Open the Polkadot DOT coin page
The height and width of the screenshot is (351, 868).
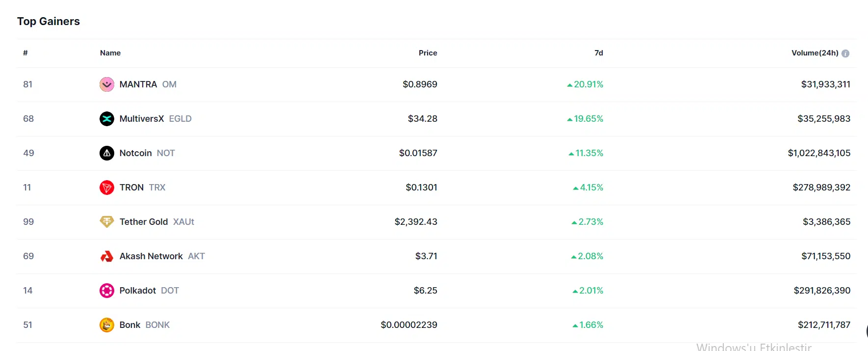pos(138,291)
